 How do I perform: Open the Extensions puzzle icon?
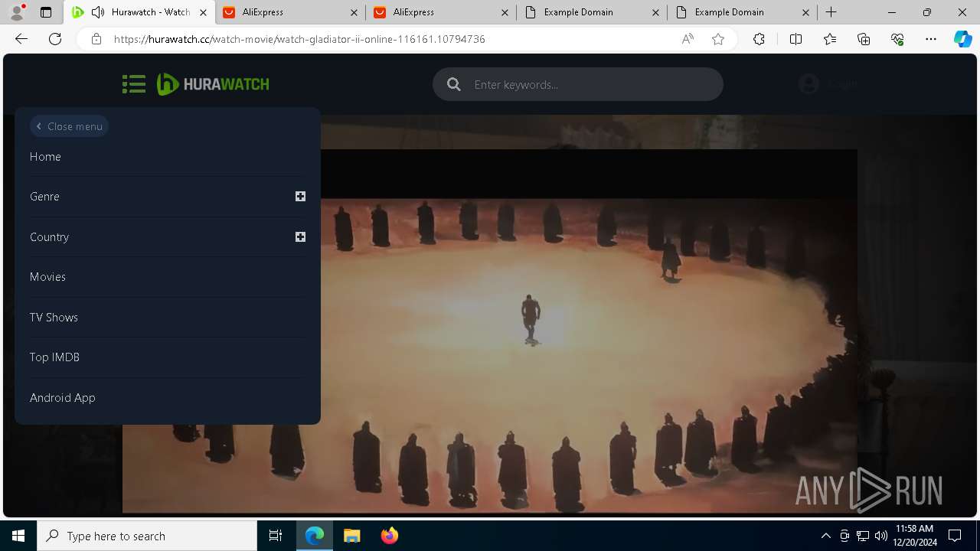pyautogui.click(x=759, y=39)
